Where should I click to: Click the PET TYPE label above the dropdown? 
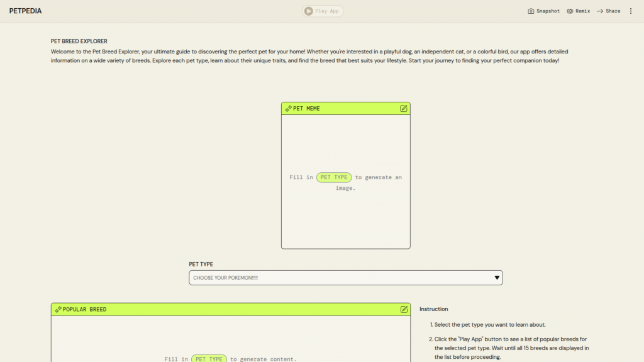(201, 265)
